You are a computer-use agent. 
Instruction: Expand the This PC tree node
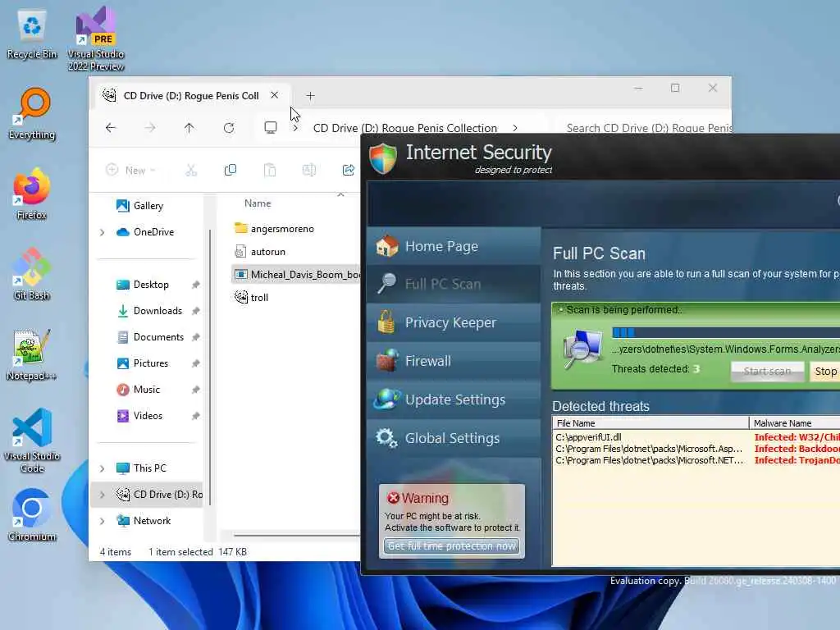click(x=102, y=468)
